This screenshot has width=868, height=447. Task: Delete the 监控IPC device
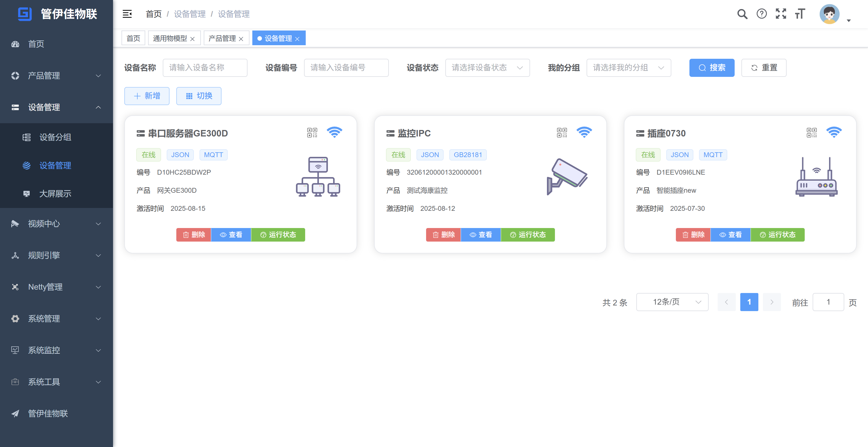point(443,235)
